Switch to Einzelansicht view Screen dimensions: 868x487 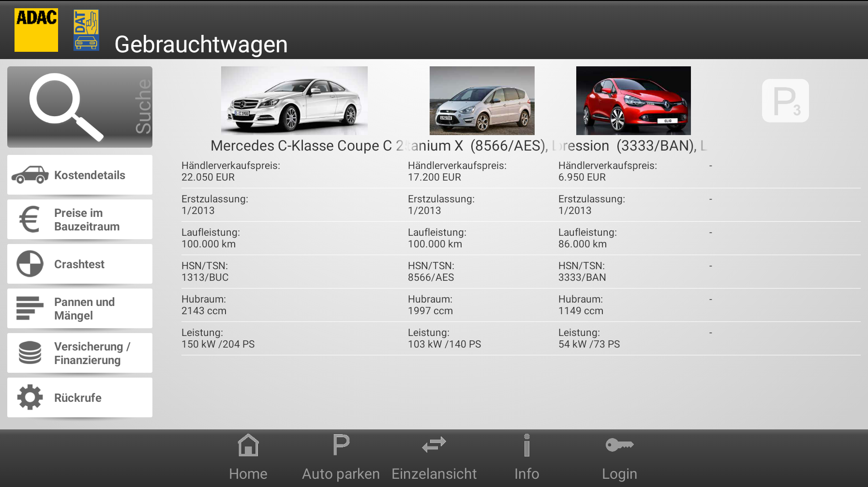tap(434, 457)
